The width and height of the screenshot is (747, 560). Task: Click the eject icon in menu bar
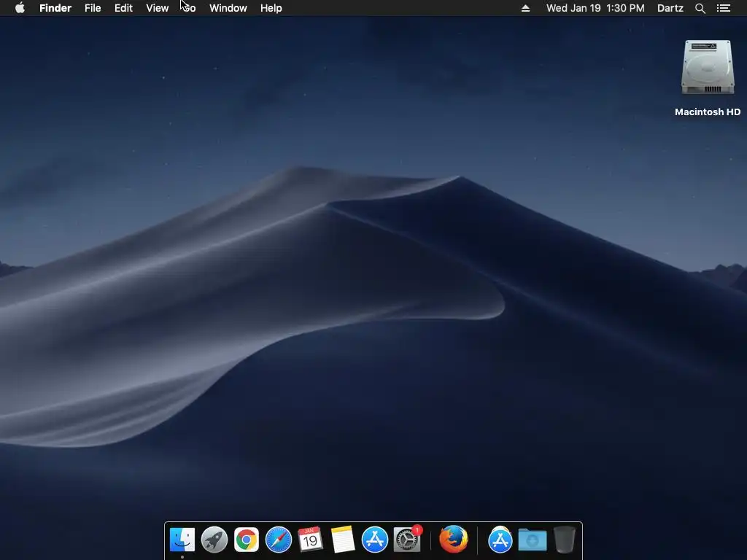pos(525,8)
